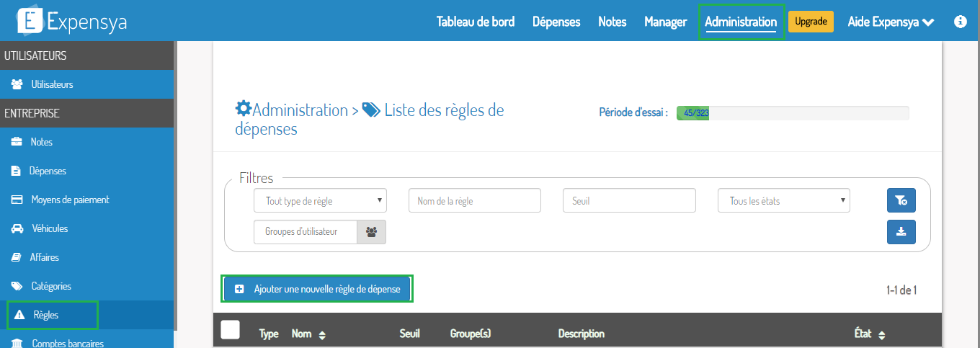This screenshot has width=980, height=348.
Task: Click the tags icon in breadcrumb title
Action: pos(371,110)
